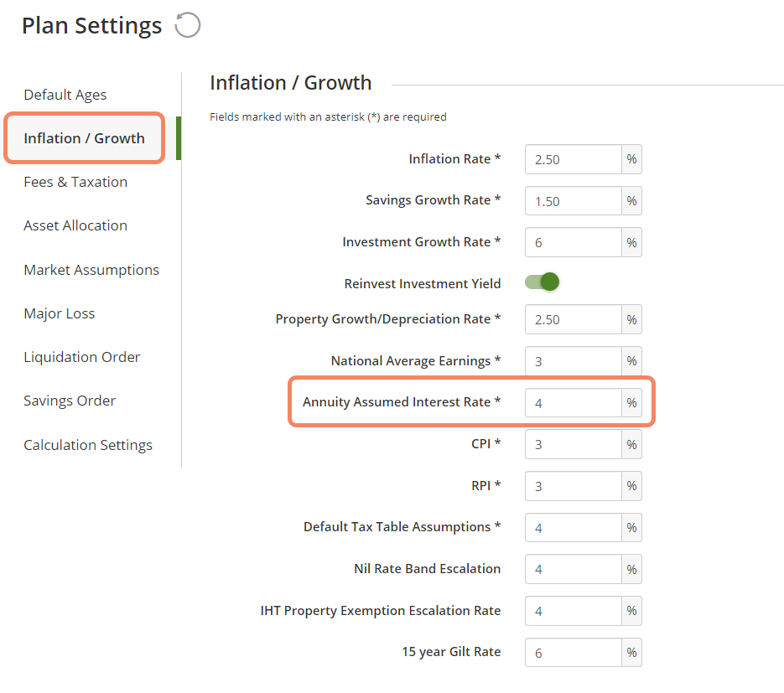784x693 pixels.
Task: Select Liquidation Order in the sidebar
Action: (x=82, y=357)
